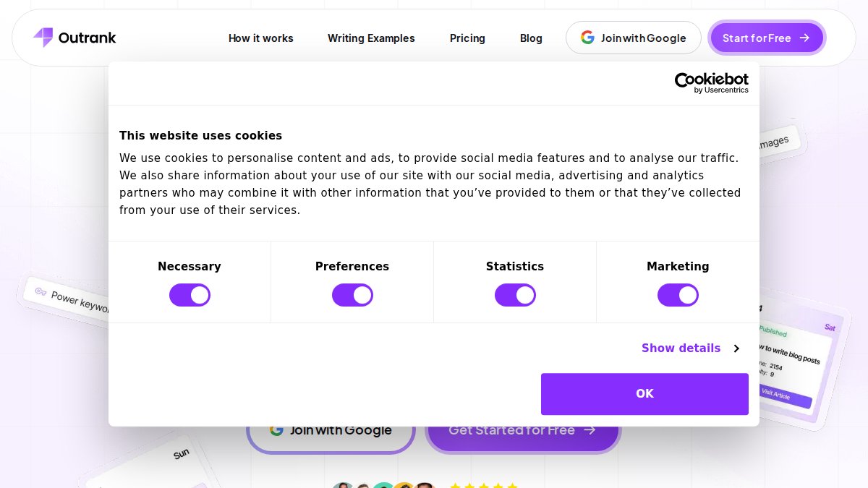Click the arrow on Get Started for Free
The height and width of the screenshot is (488, 868).
(x=590, y=430)
